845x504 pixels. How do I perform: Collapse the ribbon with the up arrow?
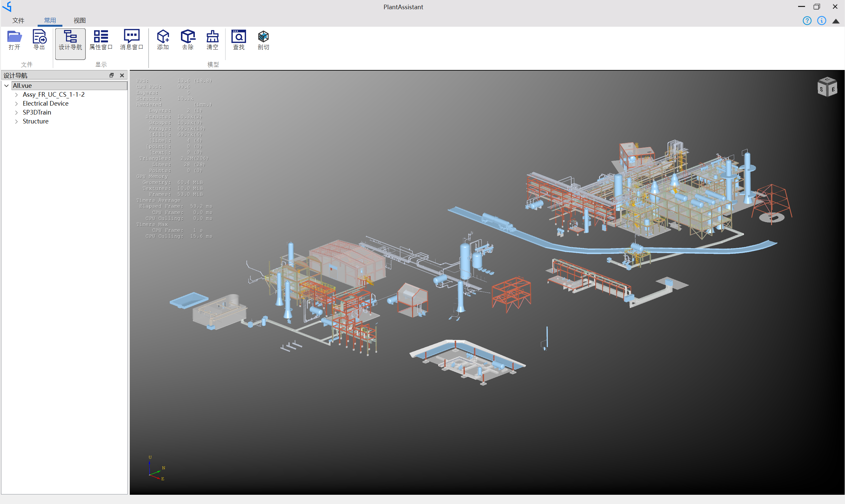point(836,21)
